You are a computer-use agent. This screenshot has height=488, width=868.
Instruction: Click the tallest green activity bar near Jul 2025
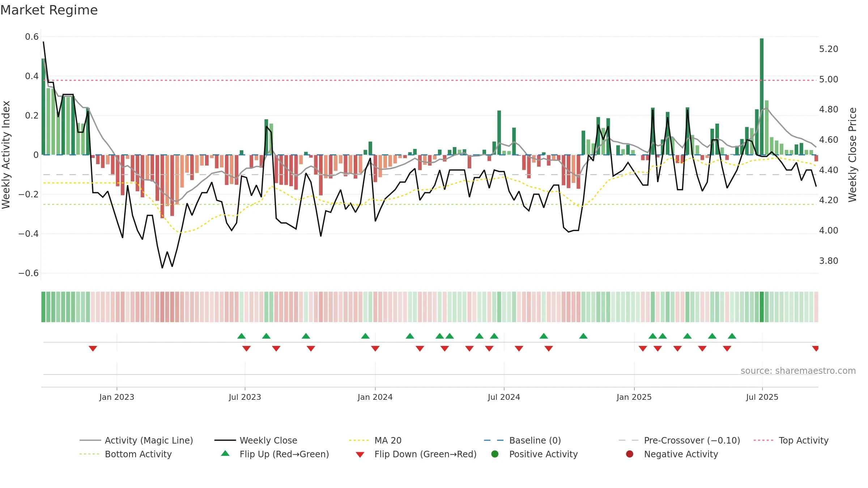click(762, 97)
